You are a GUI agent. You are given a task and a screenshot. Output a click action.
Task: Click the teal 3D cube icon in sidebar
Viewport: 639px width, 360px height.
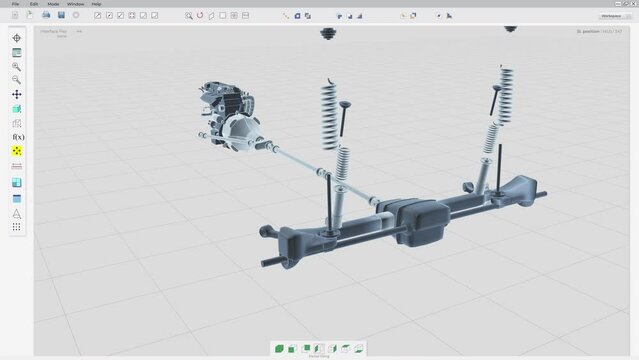(17, 109)
